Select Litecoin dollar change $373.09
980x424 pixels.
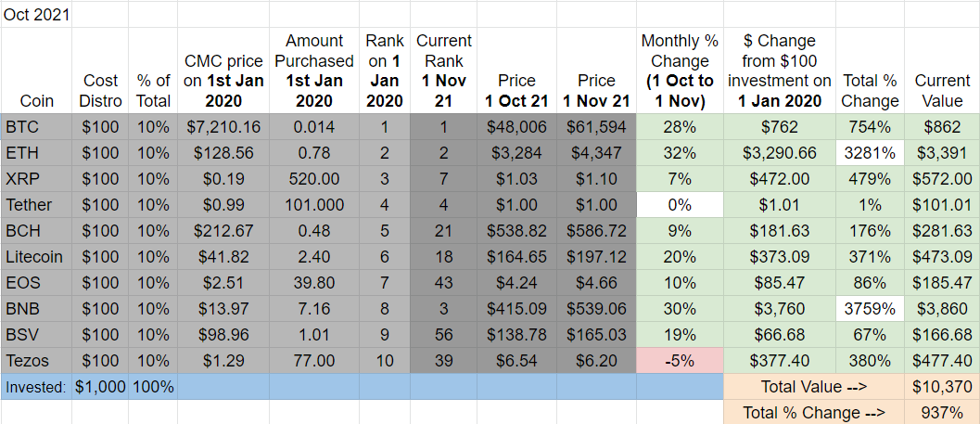[779, 257]
